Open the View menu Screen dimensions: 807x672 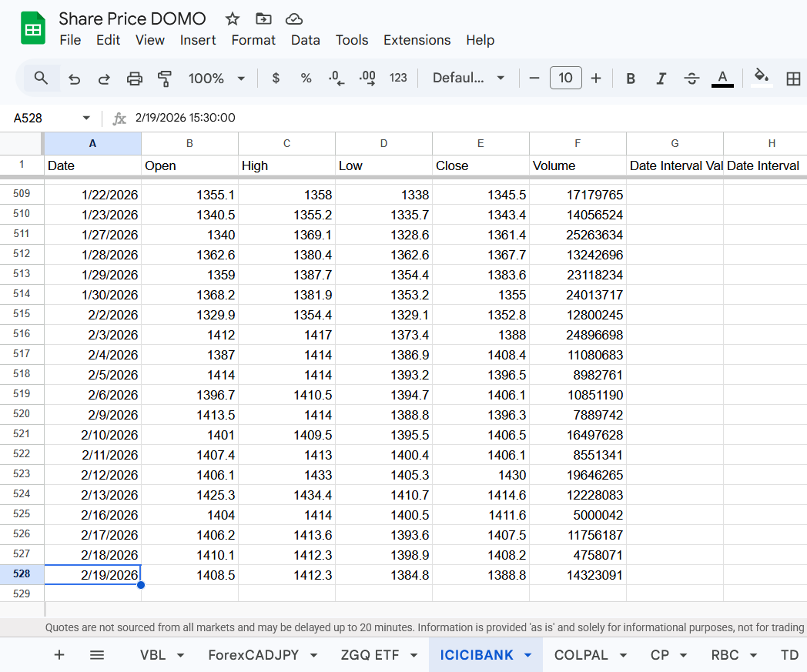[149, 40]
